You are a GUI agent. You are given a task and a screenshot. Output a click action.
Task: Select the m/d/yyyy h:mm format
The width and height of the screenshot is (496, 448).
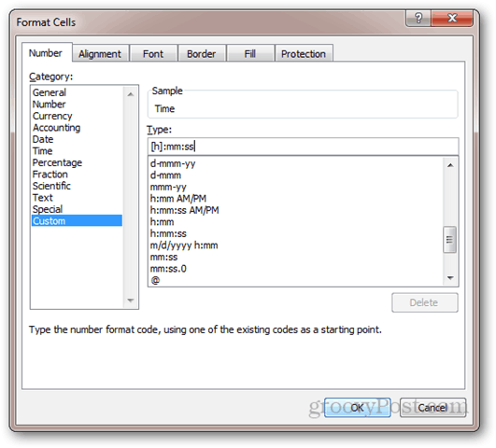coord(184,245)
